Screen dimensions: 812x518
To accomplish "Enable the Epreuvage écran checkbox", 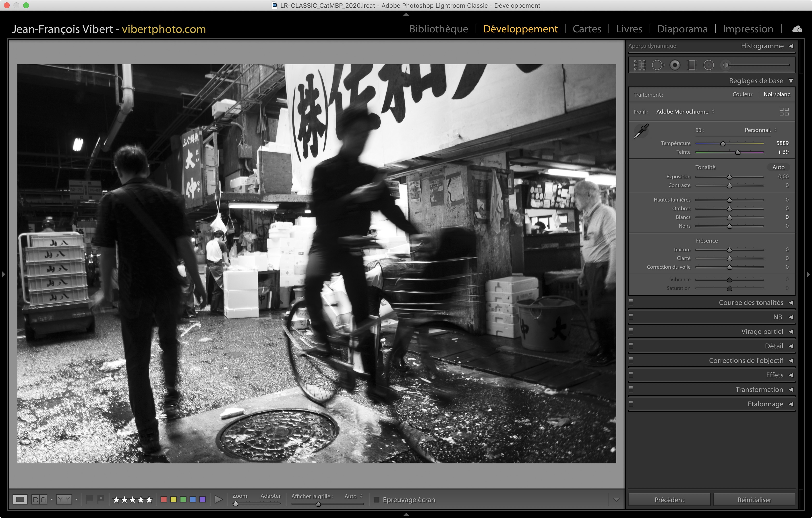I will pos(377,499).
